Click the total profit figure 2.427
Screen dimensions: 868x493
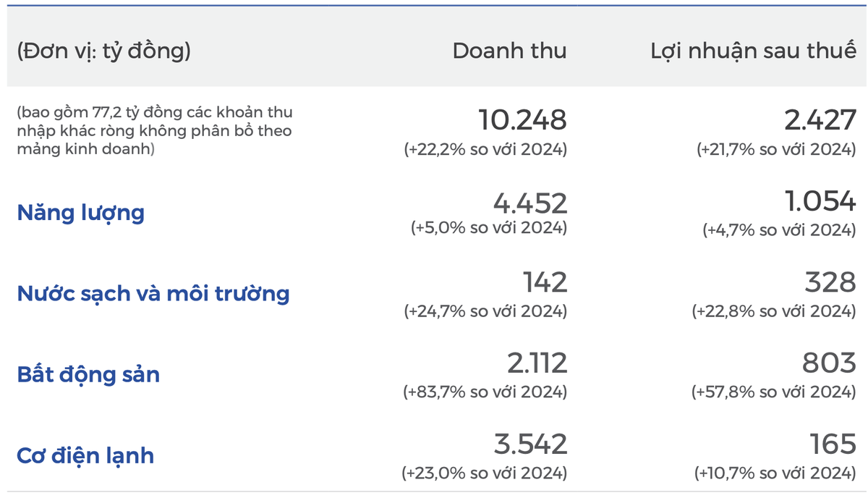[x=820, y=119]
